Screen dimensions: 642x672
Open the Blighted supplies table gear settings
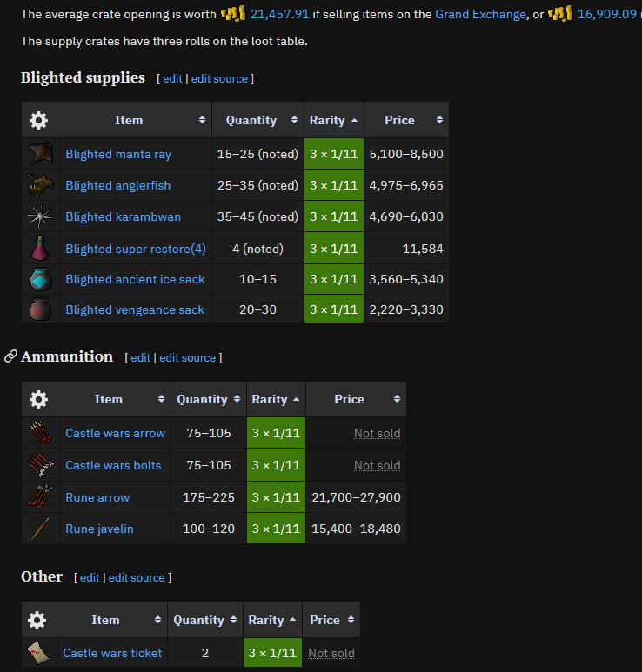coord(38,120)
